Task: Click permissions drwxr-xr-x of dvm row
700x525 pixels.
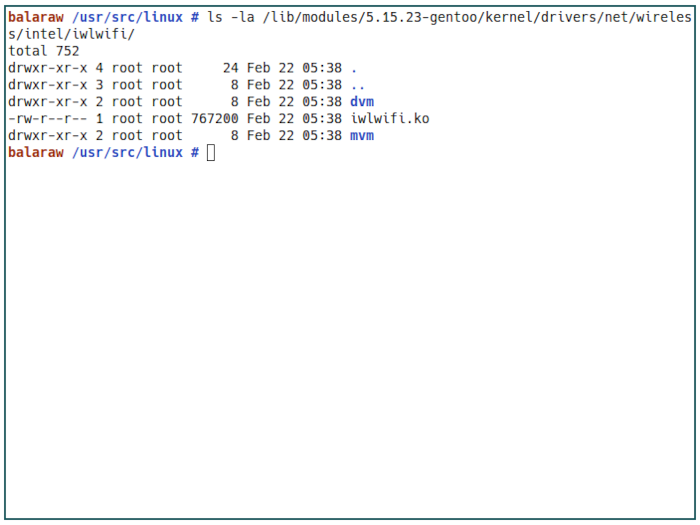Action: click(48, 102)
